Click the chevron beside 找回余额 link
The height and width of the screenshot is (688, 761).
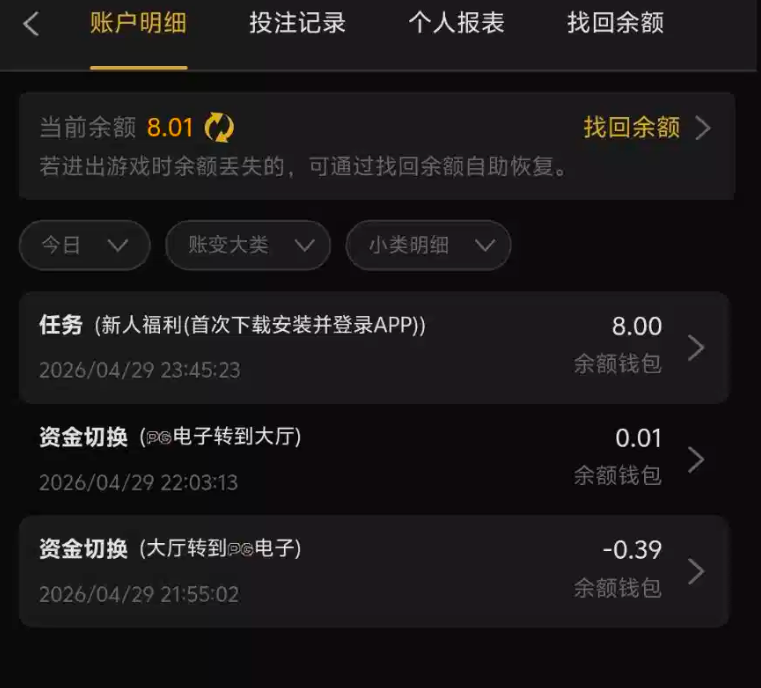[x=703, y=128]
